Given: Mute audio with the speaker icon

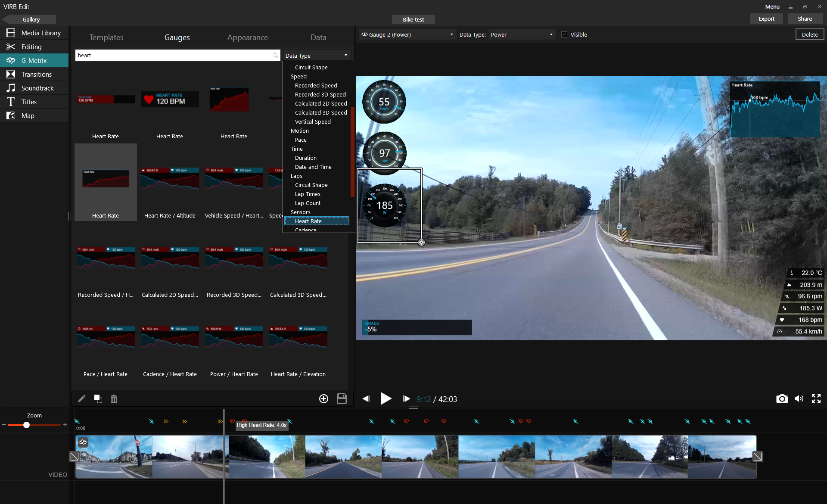Looking at the screenshot, I should tap(799, 399).
